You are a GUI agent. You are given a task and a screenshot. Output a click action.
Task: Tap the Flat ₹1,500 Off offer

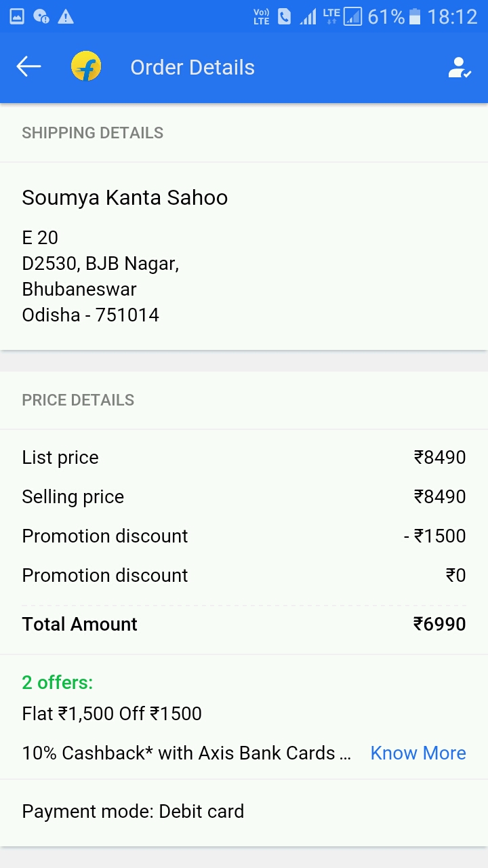click(x=112, y=713)
